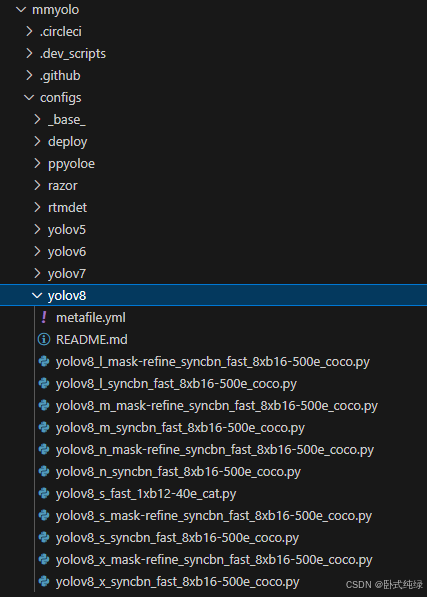
Task: Expand the .github folder chevron
Action: click(x=29, y=75)
